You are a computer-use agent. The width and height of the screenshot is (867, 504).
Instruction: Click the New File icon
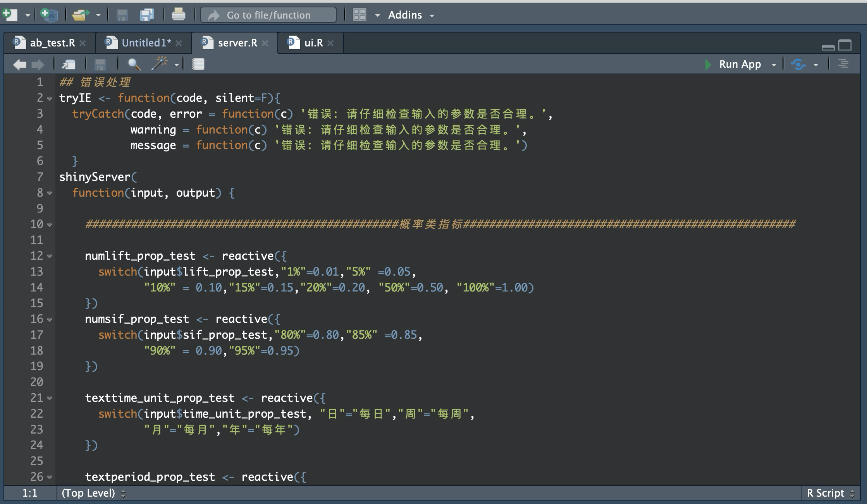tap(10, 15)
